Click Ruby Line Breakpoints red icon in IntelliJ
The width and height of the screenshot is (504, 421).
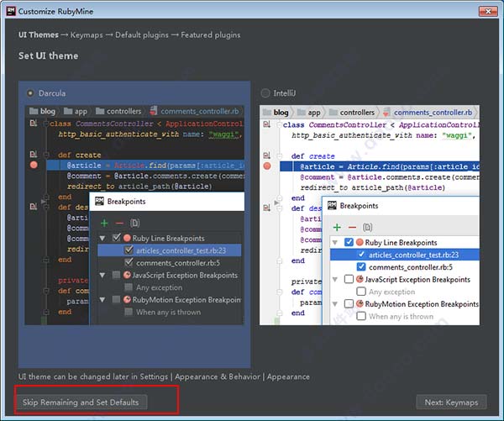360,242
